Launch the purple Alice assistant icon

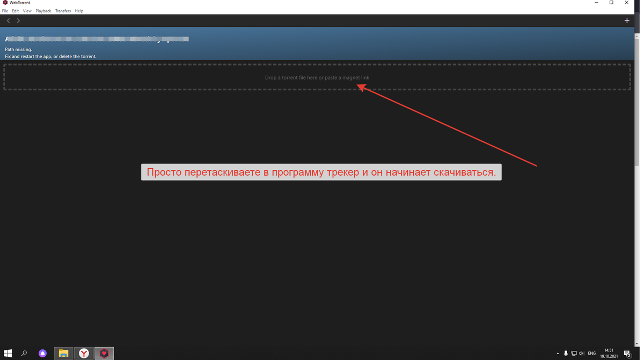[x=42, y=353]
